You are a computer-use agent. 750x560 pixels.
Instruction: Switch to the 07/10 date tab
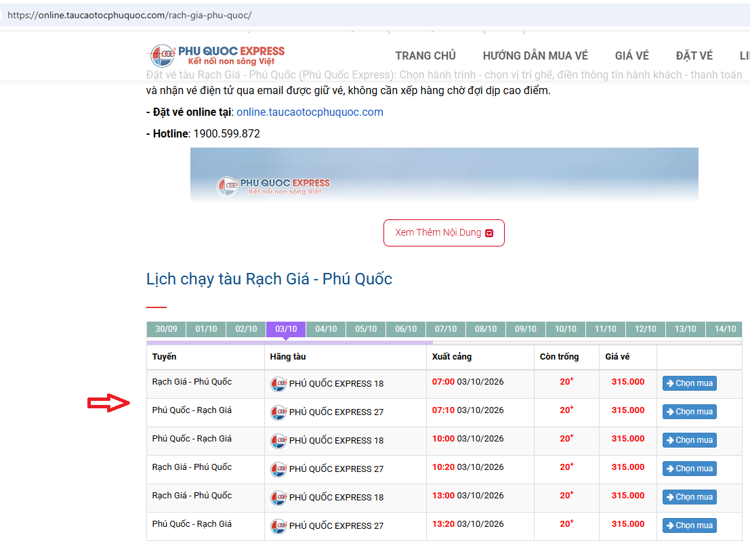click(x=446, y=329)
